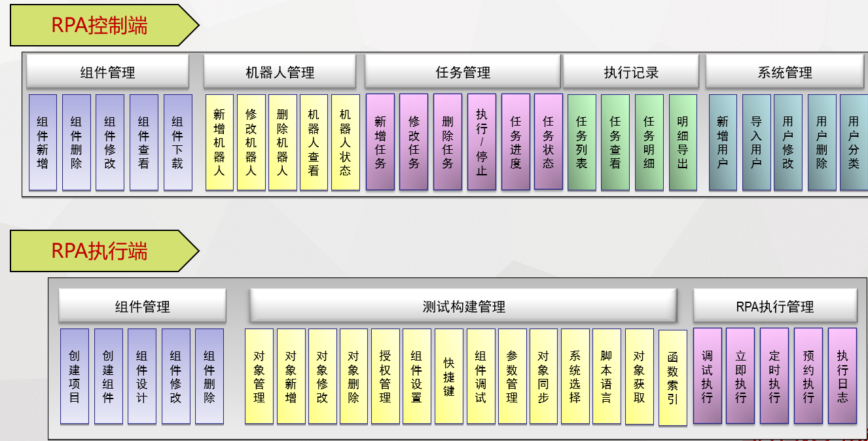Select the RPA执行管理 header
This screenshot has height=441, width=868.
(x=775, y=306)
